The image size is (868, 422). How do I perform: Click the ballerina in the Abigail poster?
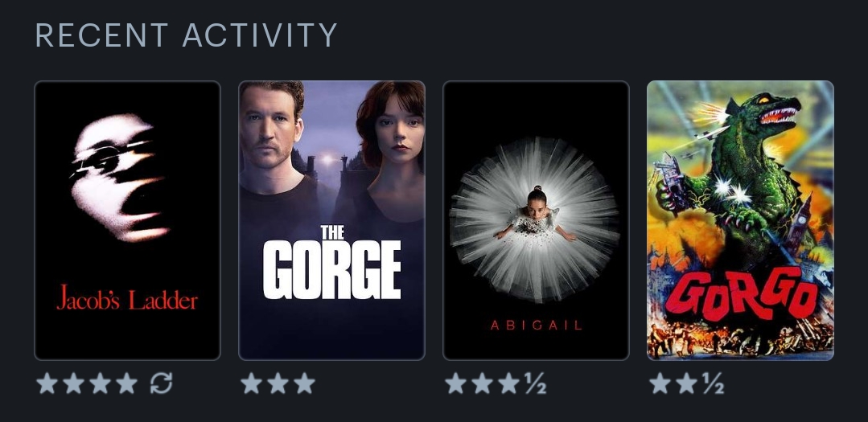pyautogui.click(x=536, y=214)
